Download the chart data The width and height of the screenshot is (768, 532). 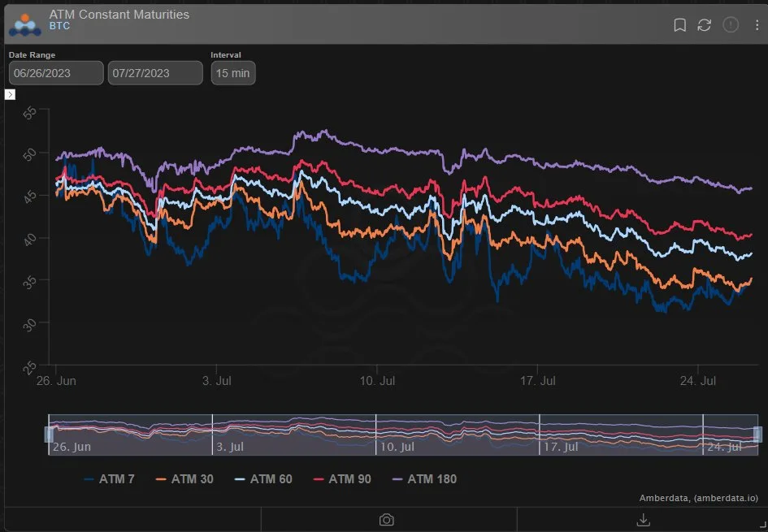[x=644, y=520]
